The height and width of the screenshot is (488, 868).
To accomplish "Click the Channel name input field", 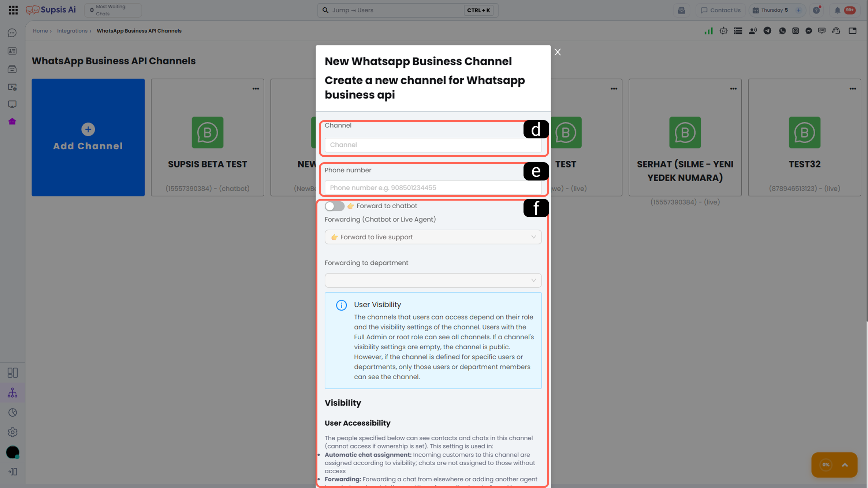I will point(433,145).
